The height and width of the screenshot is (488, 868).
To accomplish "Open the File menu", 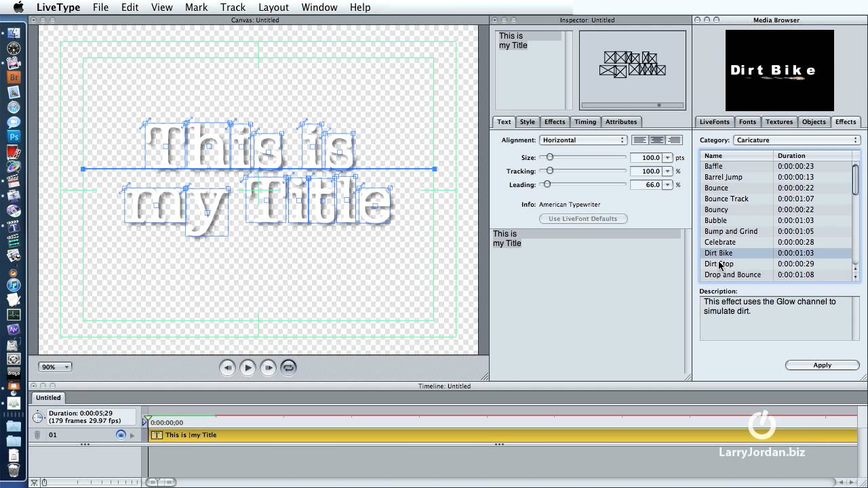I will [x=100, y=7].
